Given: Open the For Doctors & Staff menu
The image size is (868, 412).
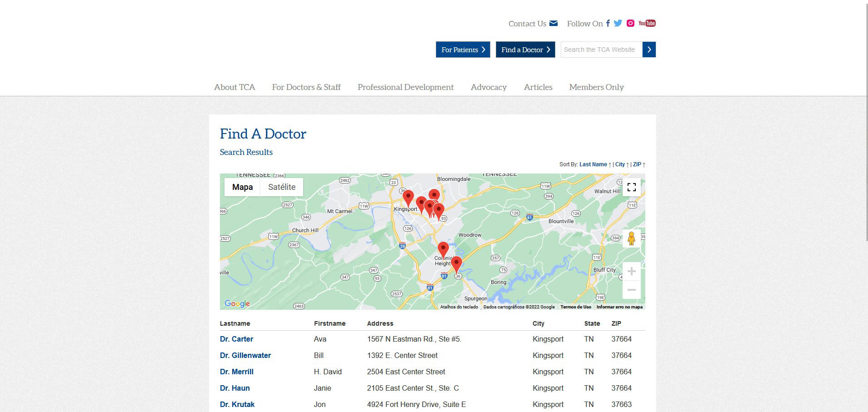Looking at the screenshot, I should (x=306, y=87).
